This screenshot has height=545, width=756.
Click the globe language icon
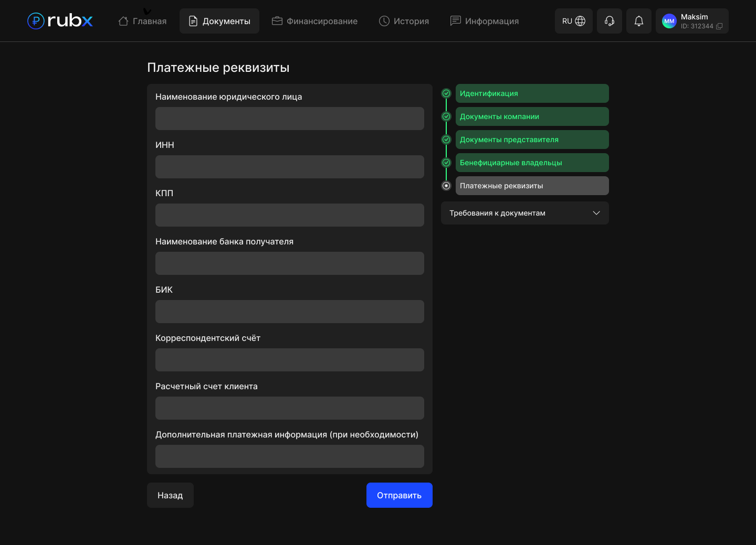pos(580,21)
